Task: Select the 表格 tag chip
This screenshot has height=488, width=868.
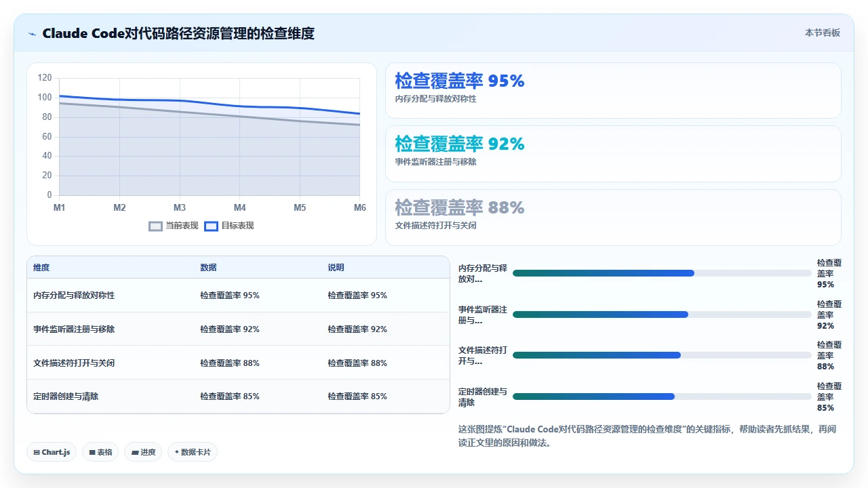Action: click(100, 452)
